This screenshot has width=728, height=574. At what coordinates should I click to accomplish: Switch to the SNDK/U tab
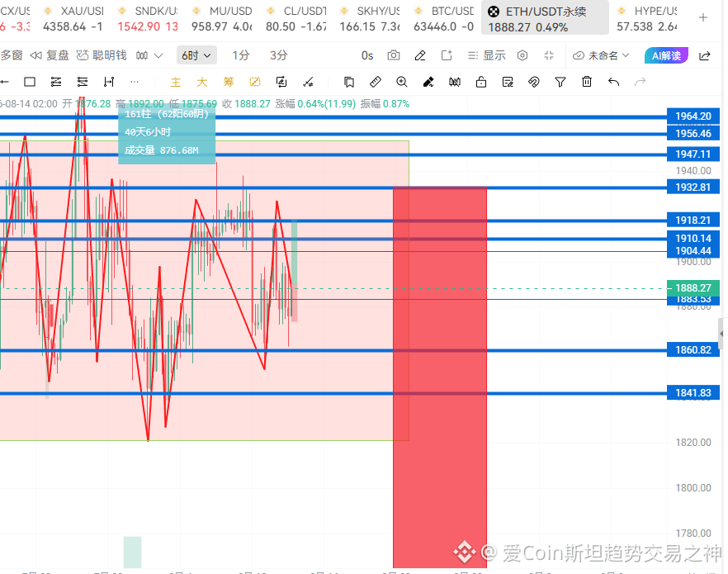coord(148,18)
